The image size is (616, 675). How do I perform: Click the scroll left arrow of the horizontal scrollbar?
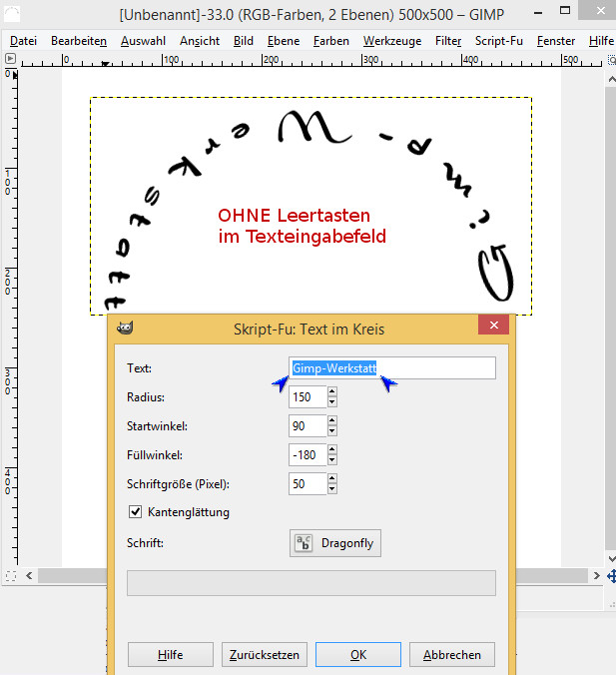pos(29,575)
